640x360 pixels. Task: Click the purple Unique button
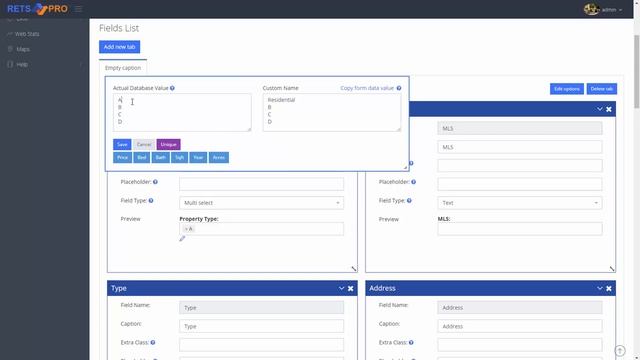point(168,144)
